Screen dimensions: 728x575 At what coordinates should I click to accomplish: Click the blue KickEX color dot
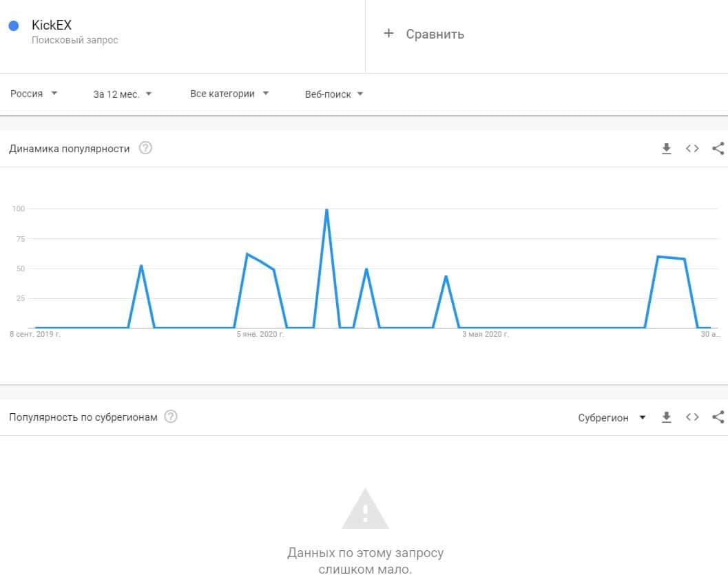click(x=13, y=26)
